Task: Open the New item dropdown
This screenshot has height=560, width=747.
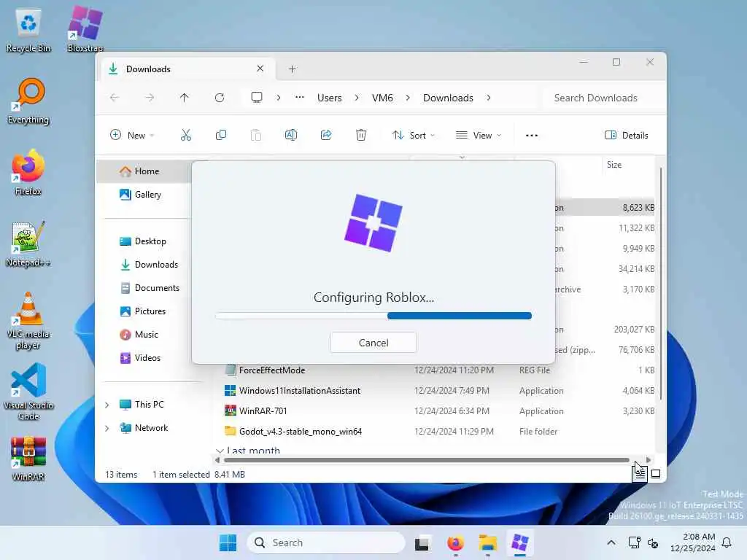Action: pos(132,135)
